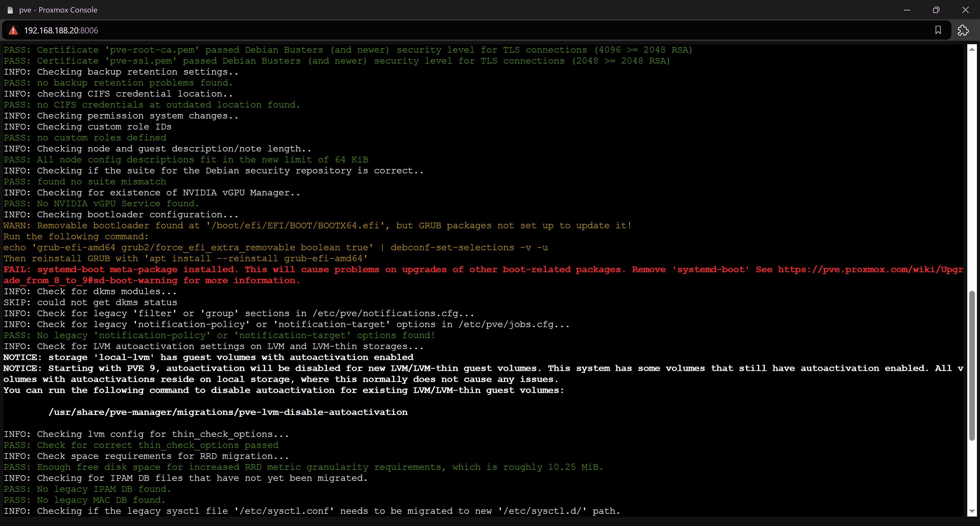Click the pve-ssl.pem certificate PASS line
The width and height of the screenshot is (980, 526).
(x=337, y=61)
